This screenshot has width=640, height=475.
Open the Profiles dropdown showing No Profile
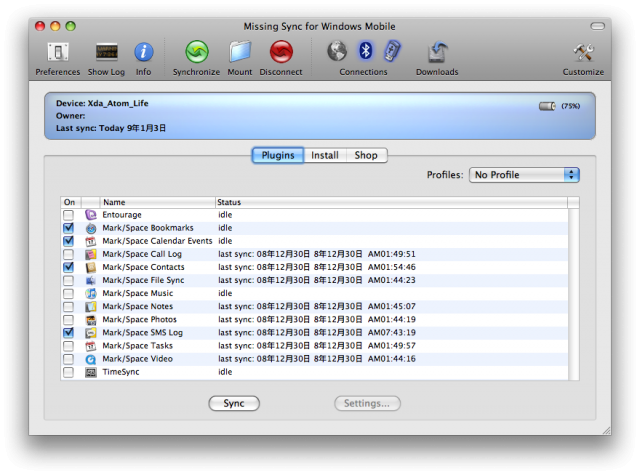524,175
